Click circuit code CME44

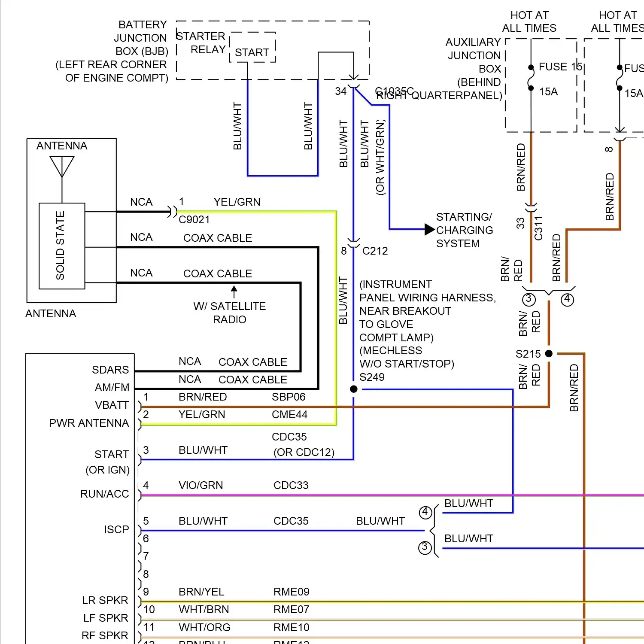289,414
